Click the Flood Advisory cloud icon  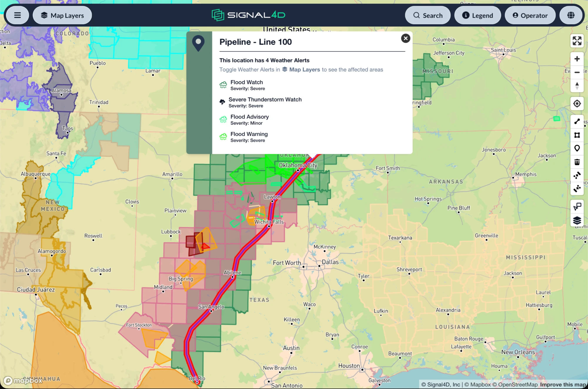[223, 119]
